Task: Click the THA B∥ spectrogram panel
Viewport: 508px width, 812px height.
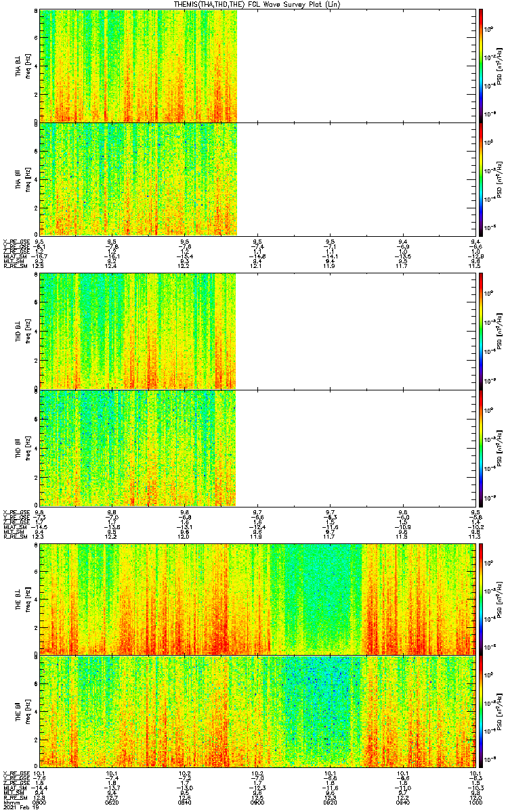Action: (x=258, y=179)
